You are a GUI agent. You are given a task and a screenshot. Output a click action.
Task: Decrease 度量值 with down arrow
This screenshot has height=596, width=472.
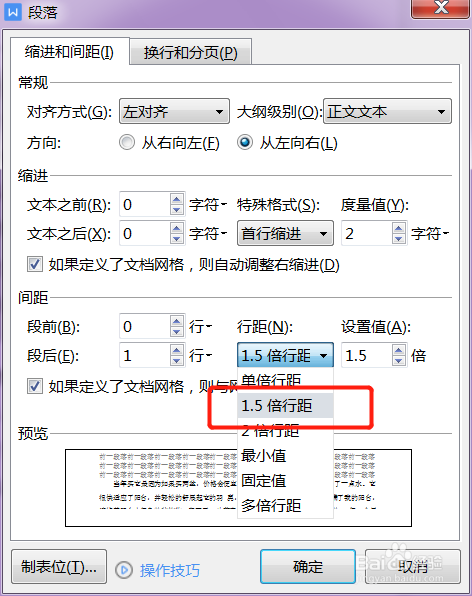[x=399, y=239]
